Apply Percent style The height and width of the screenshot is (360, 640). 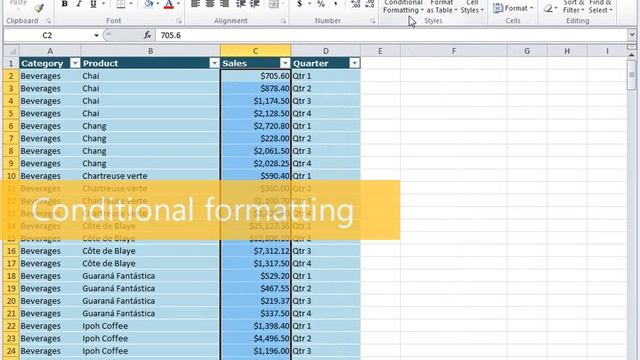coord(321,4)
